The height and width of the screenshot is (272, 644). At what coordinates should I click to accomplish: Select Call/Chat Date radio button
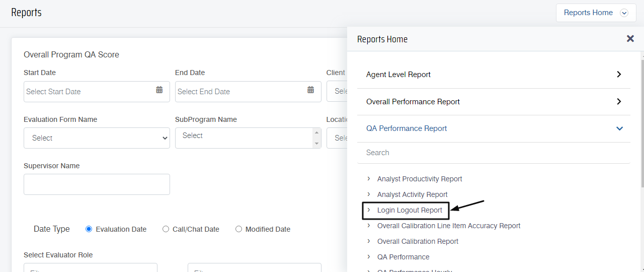click(166, 229)
